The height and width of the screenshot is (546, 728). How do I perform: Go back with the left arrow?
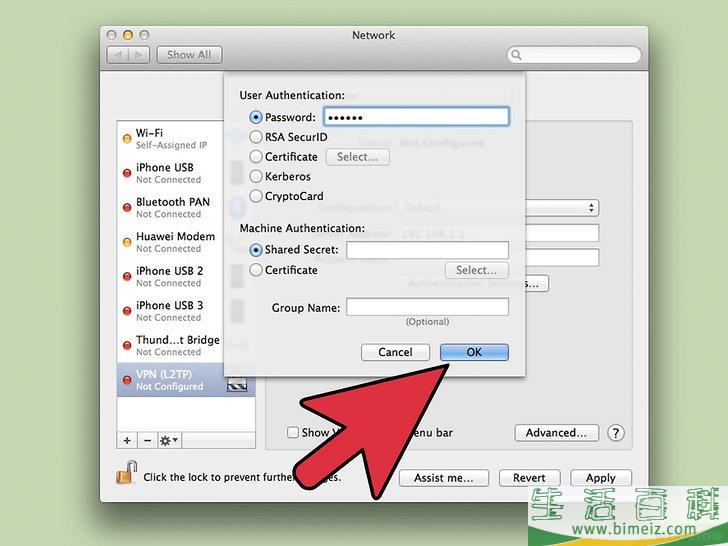(117, 55)
